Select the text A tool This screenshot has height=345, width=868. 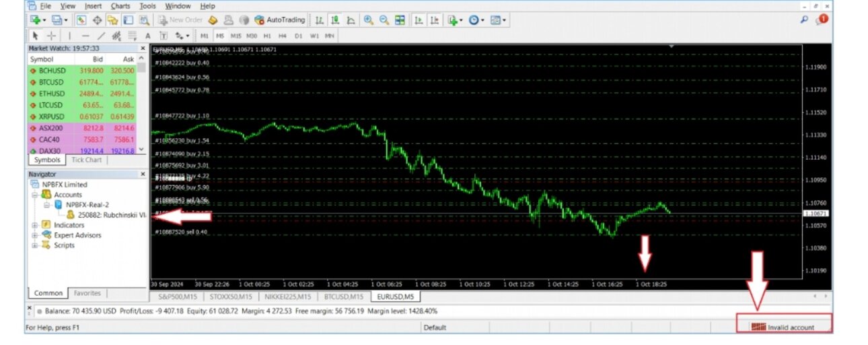point(148,35)
